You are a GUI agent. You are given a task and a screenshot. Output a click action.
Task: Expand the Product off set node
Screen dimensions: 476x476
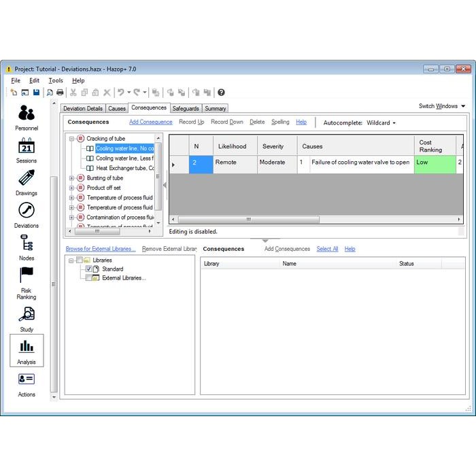[x=71, y=188]
